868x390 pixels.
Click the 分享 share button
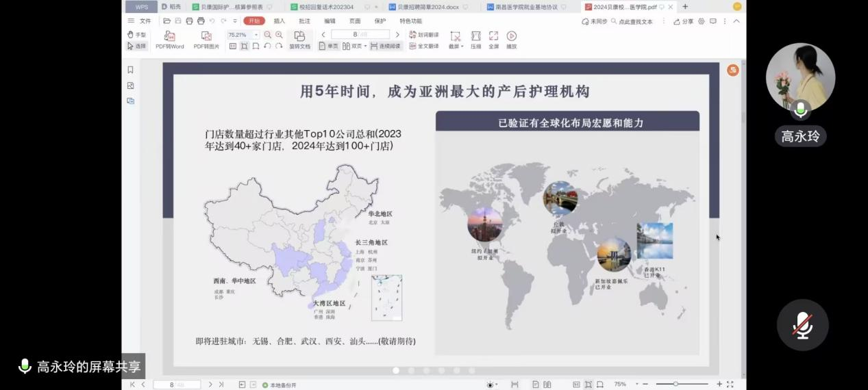[683, 21]
